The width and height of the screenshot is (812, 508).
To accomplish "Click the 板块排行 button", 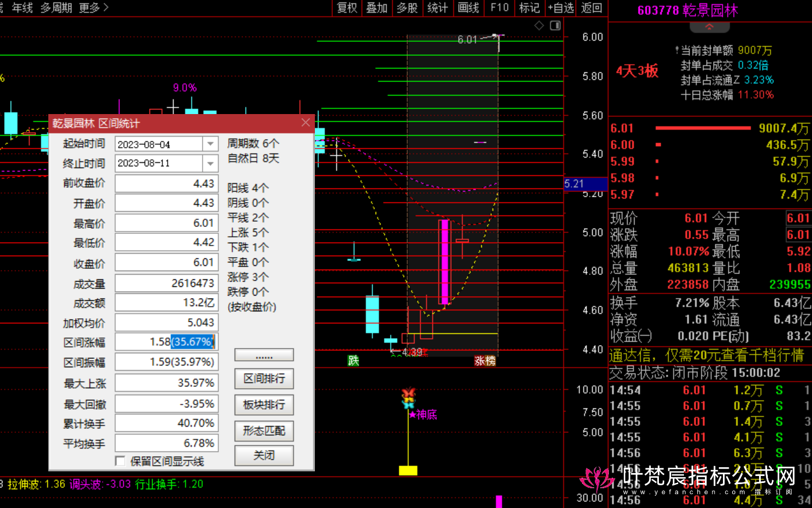I will point(264,405).
